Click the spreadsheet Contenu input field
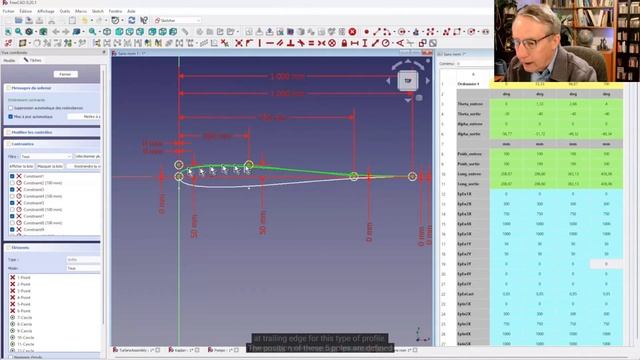Viewport: 640px width, 360px height. pyautogui.click(x=474, y=64)
